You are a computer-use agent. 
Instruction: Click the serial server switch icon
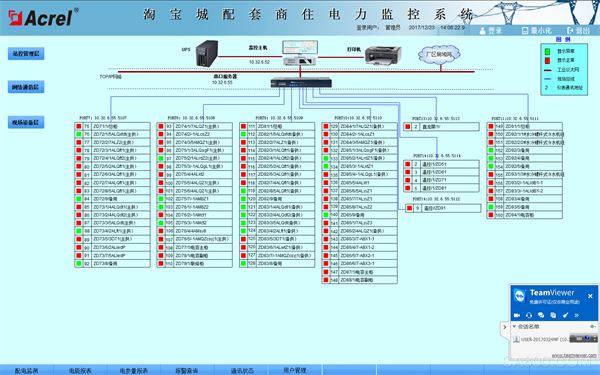click(301, 82)
